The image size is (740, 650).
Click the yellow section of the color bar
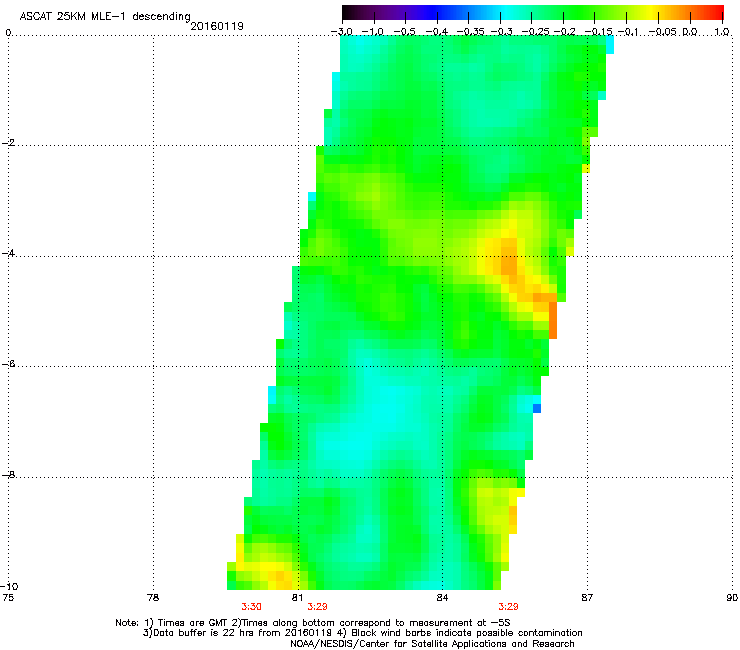[653, 12]
